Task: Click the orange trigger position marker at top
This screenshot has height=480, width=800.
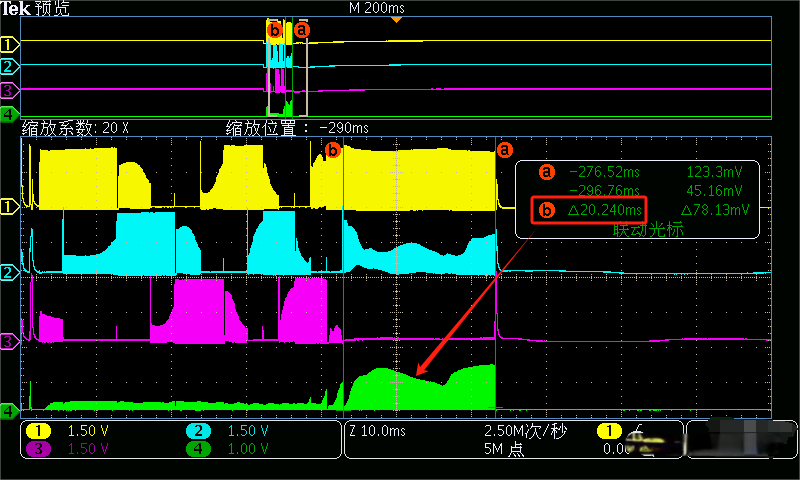Action: [397, 19]
